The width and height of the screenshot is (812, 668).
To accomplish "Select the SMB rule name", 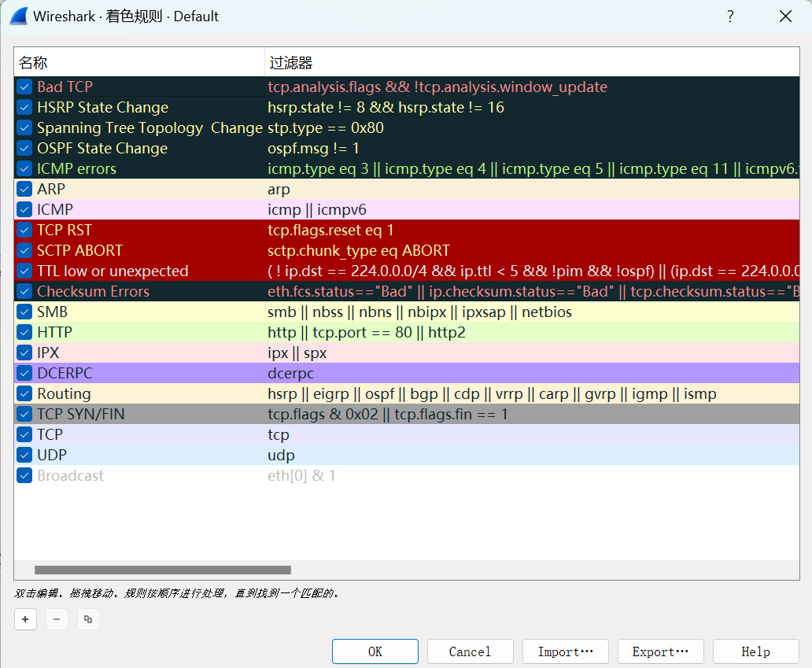I will point(52,312).
